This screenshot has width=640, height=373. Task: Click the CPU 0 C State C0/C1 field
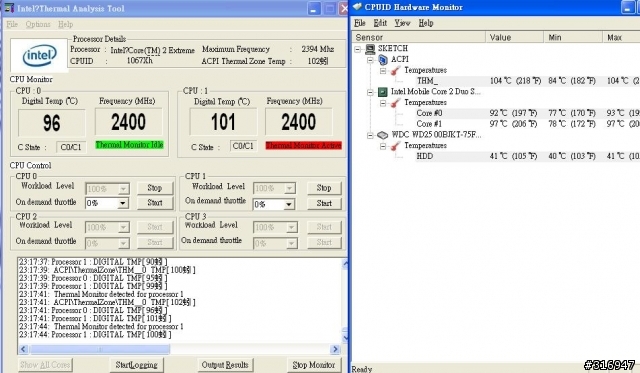coord(71,147)
